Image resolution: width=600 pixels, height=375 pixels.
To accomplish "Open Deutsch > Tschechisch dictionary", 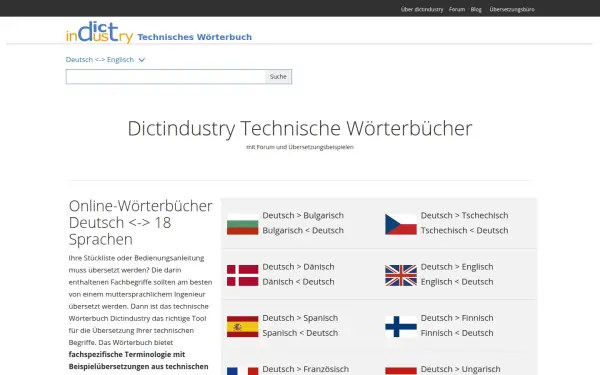I will (465, 215).
